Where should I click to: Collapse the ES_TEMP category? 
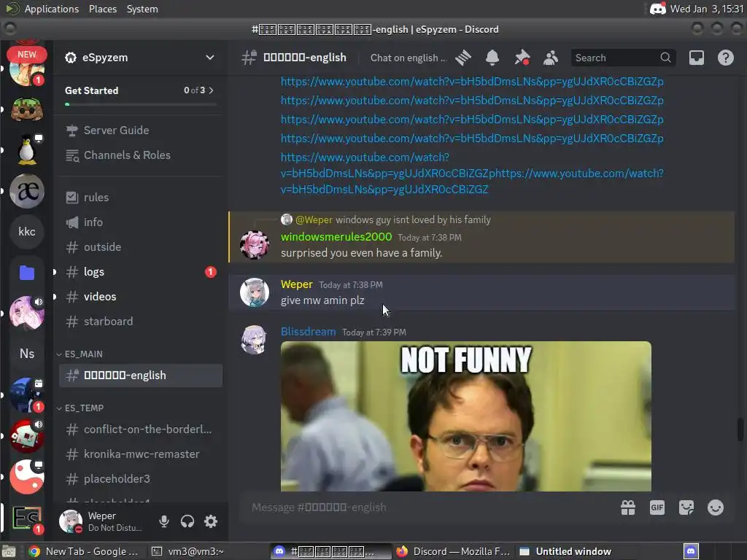coord(80,408)
